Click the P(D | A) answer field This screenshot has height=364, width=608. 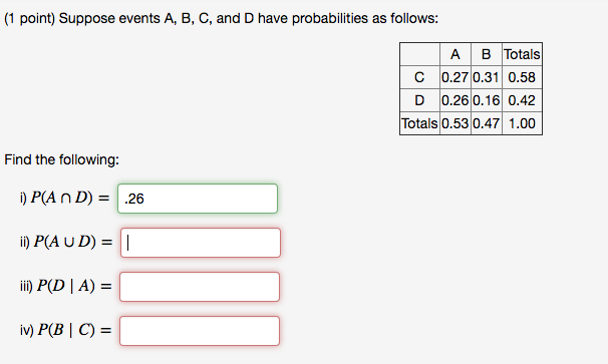click(199, 287)
